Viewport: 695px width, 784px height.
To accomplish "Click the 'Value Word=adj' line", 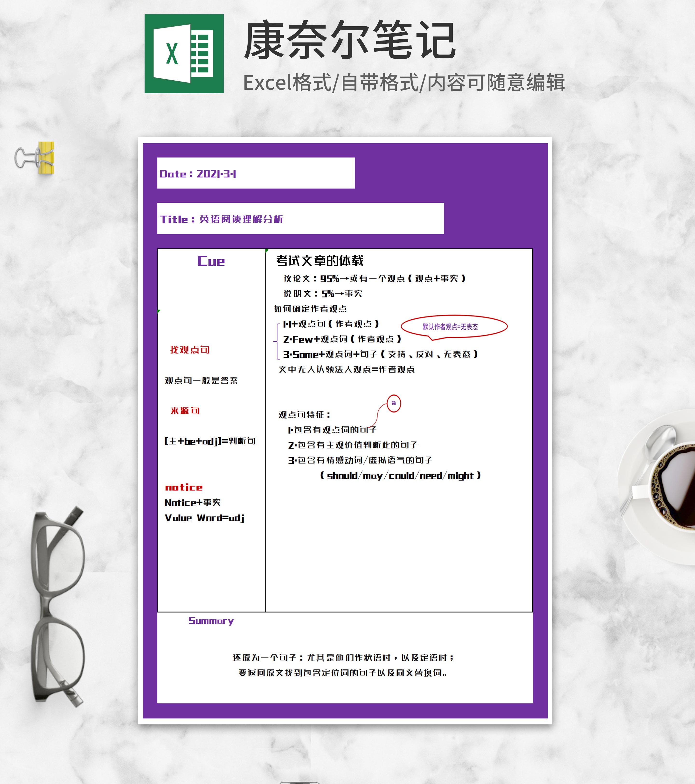I will coord(204,518).
